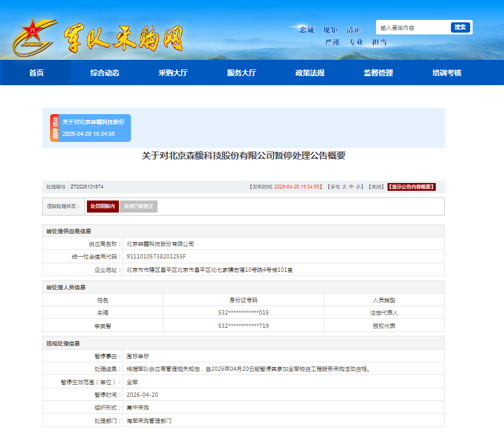The image size is (504, 436).
Task: Click the orange 当前数据 tag
Action: pyautogui.click(x=54, y=127)
